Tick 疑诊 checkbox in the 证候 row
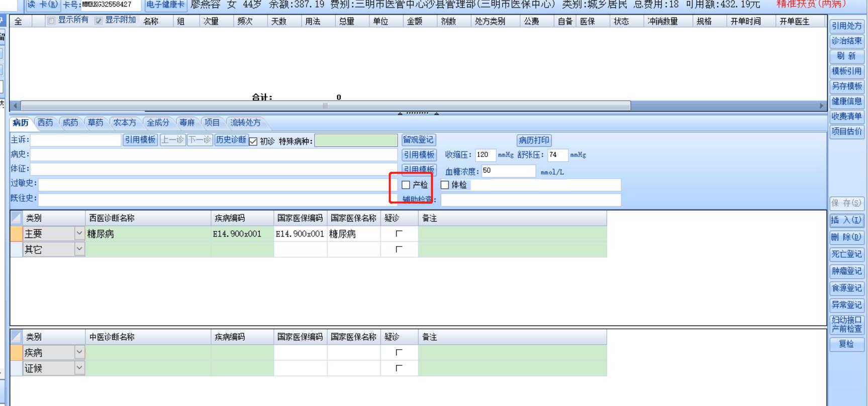The height and width of the screenshot is (406, 868). [399, 368]
